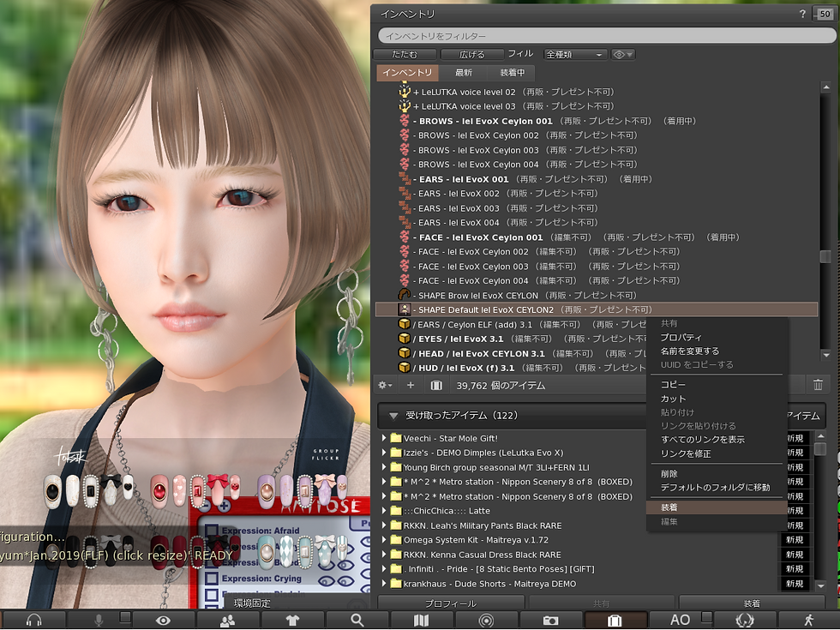Click the headphones icon in bottom toolbar

tap(33, 621)
